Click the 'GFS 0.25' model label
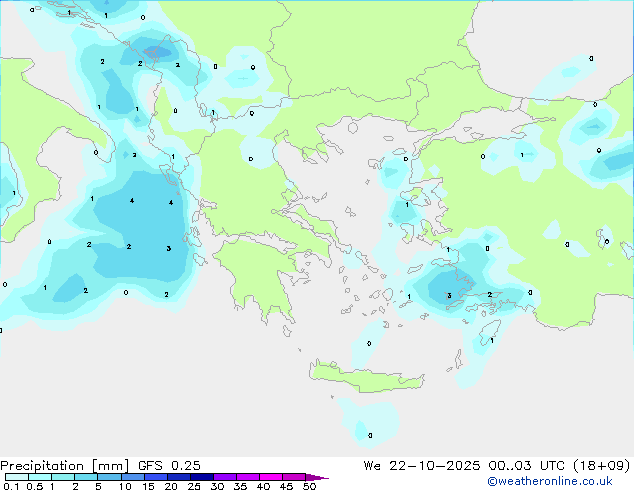Viewport: 634px width, 490px height. pos(169,466)
